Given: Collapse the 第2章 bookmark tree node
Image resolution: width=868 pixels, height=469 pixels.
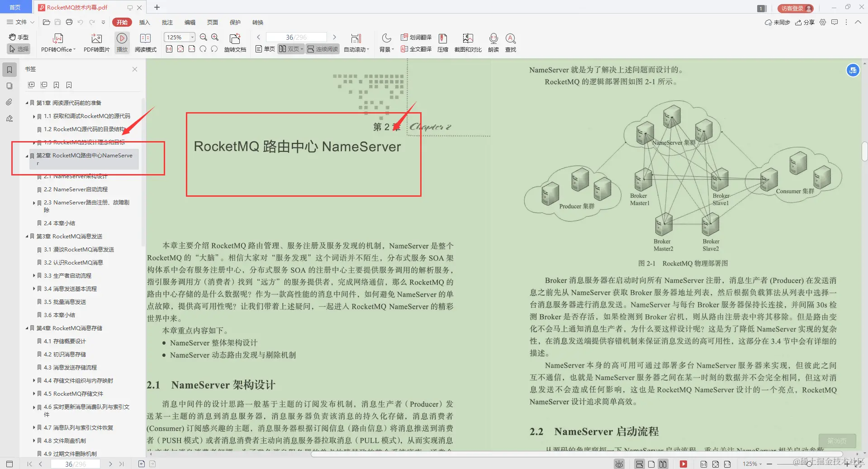Looking at the screenshot, I should (27, 156).
